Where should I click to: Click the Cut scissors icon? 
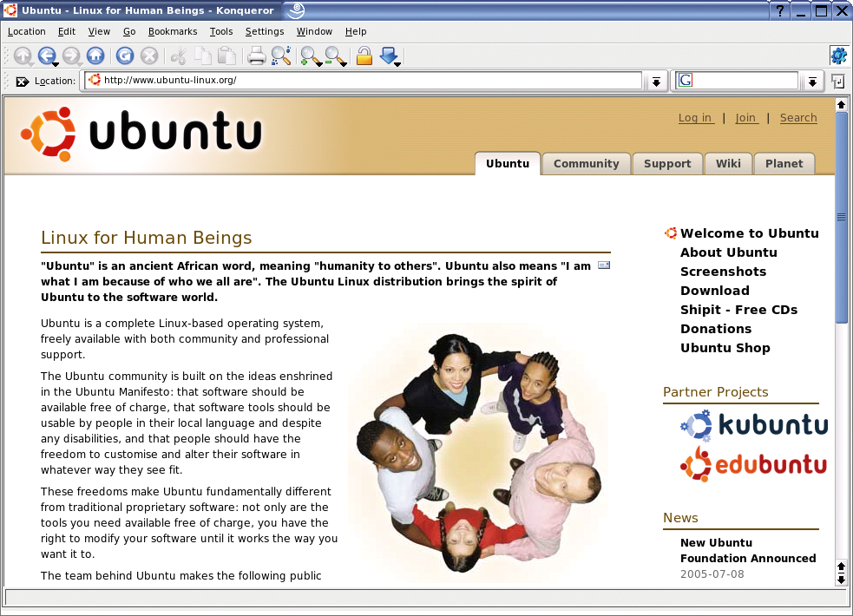point(179,56)
